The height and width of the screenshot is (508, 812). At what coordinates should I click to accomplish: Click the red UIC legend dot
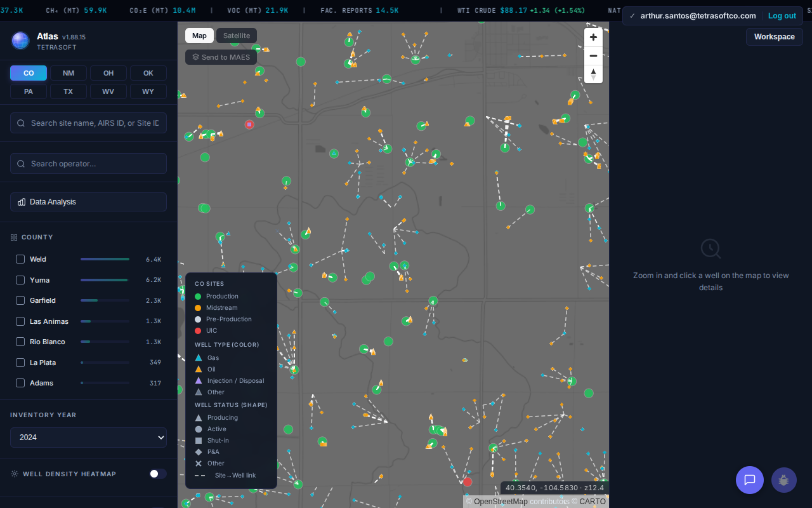point(198,331)
